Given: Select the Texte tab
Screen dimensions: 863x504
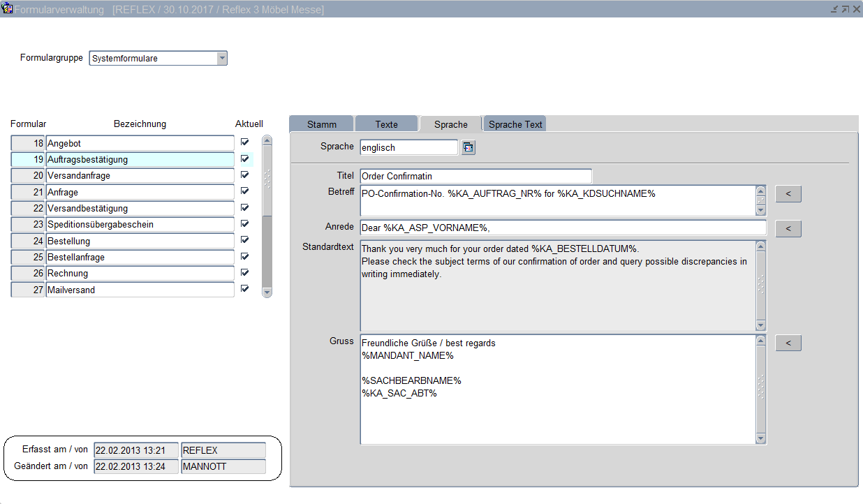Looking at the screenshot, I should tap(386, 124).
